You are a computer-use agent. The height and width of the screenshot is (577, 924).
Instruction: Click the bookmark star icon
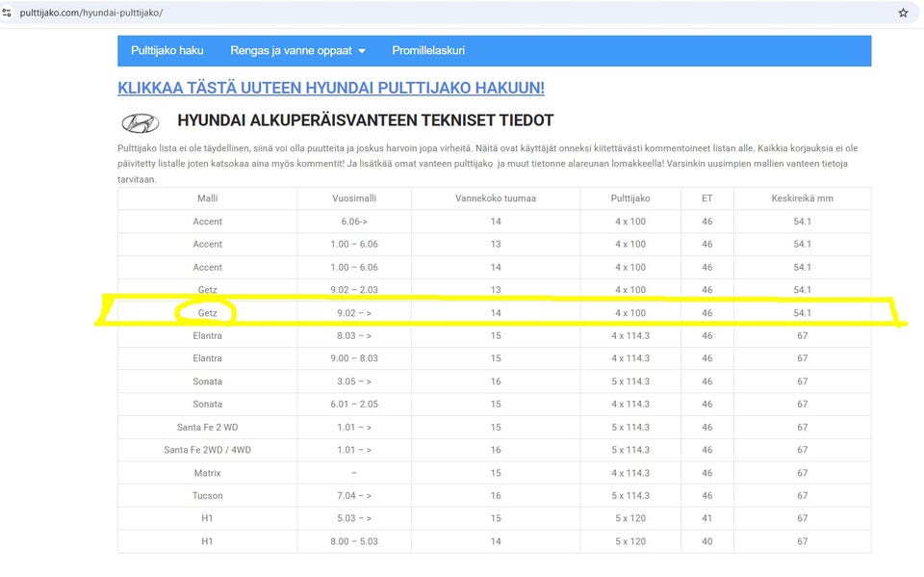[903, 13]
